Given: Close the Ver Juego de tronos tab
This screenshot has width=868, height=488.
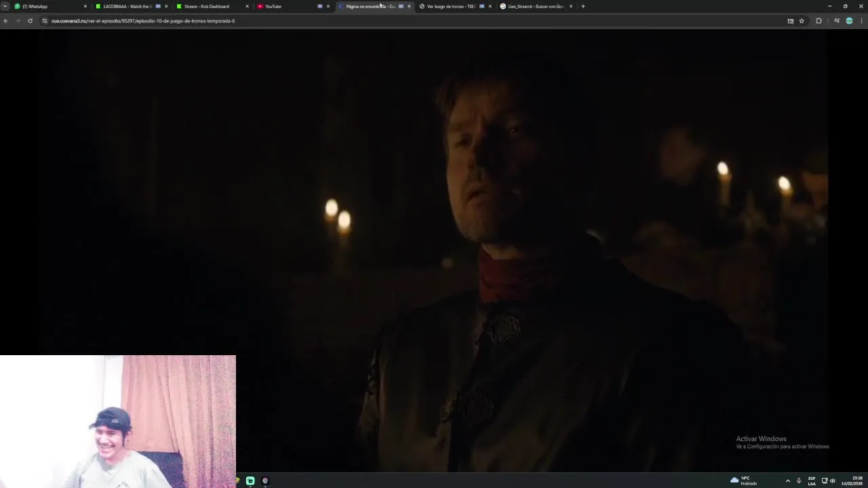Looking at the screenshot, I should coord(490,6).
